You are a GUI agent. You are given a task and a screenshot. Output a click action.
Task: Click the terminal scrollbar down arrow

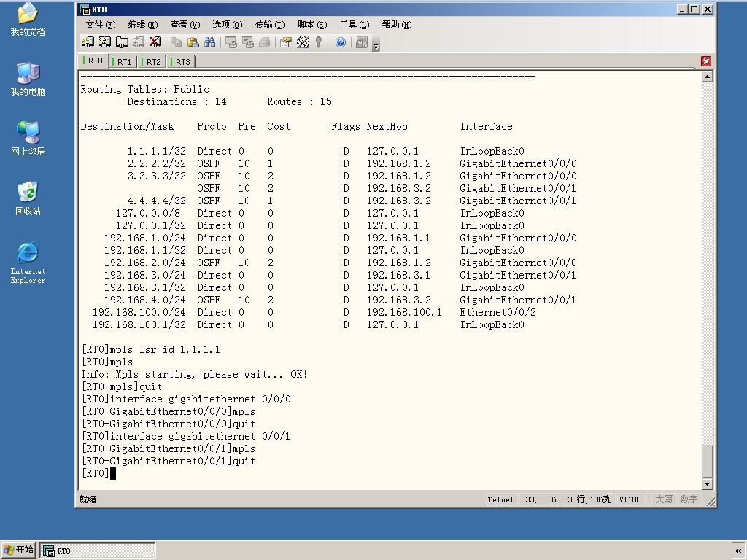pyautogui.click(x=708, y=484)
